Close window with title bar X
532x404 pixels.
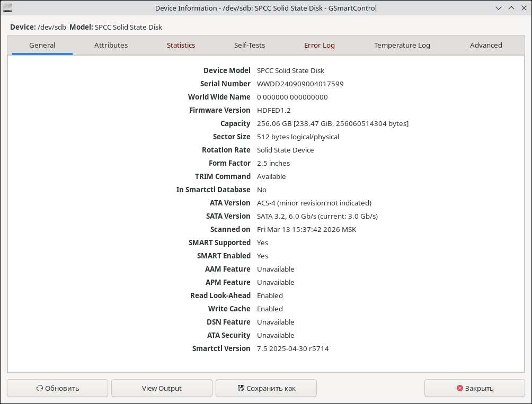click(524, 8)
